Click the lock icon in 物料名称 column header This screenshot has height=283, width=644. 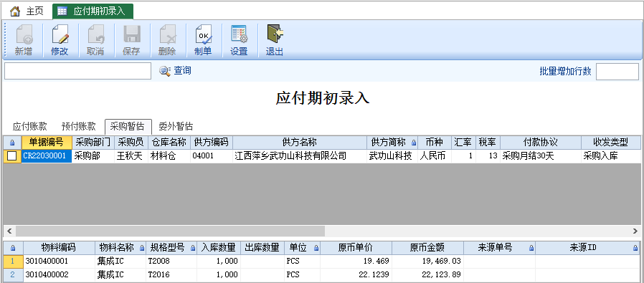click(142, 248)
